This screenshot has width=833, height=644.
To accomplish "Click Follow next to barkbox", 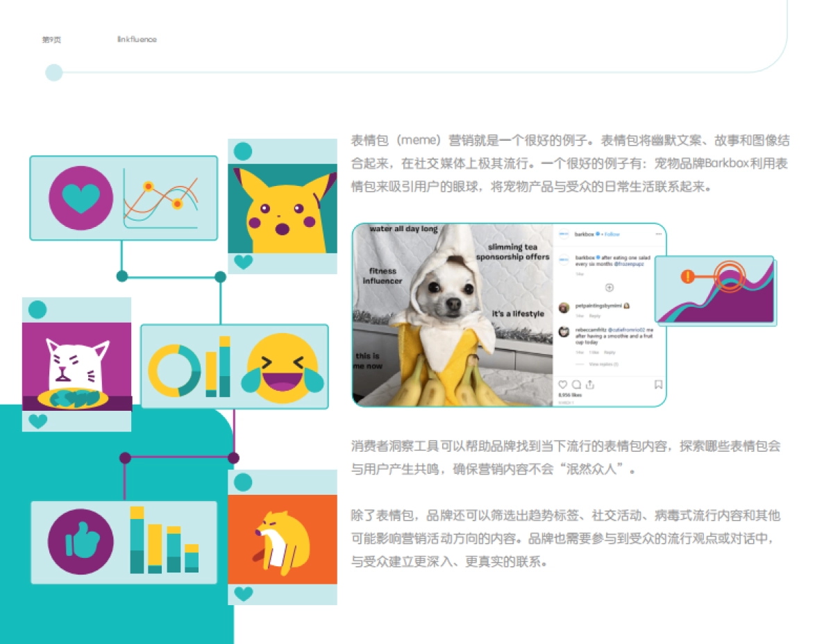I will [x=612, y=235].
